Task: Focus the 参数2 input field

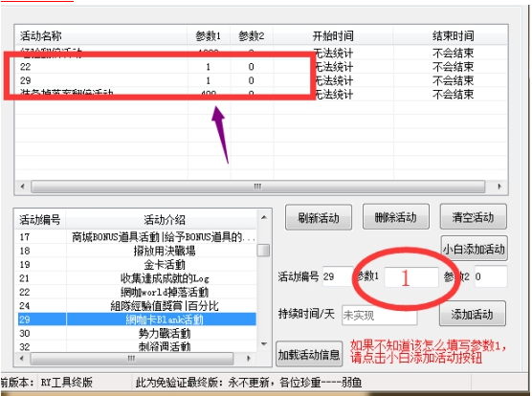Action: (x=491, y=276)
